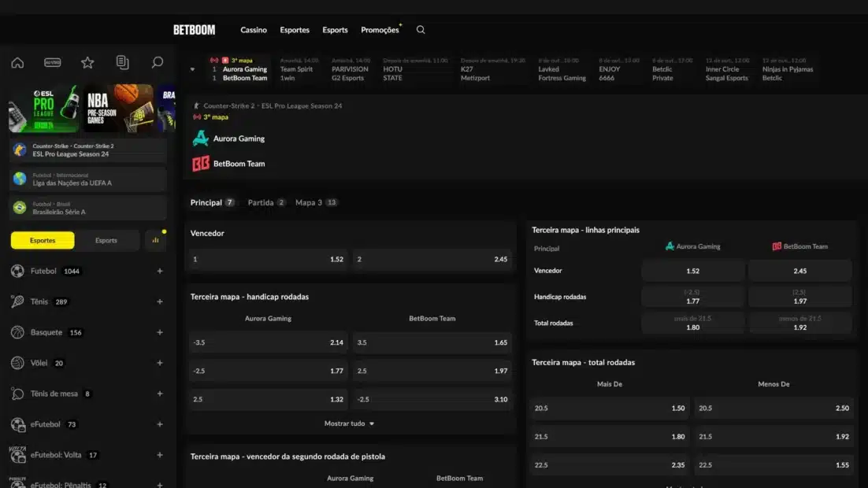The width and height of the screenshot is (868, 488).
Task: Expand the Tênis sport list
Action: [160, 301]
